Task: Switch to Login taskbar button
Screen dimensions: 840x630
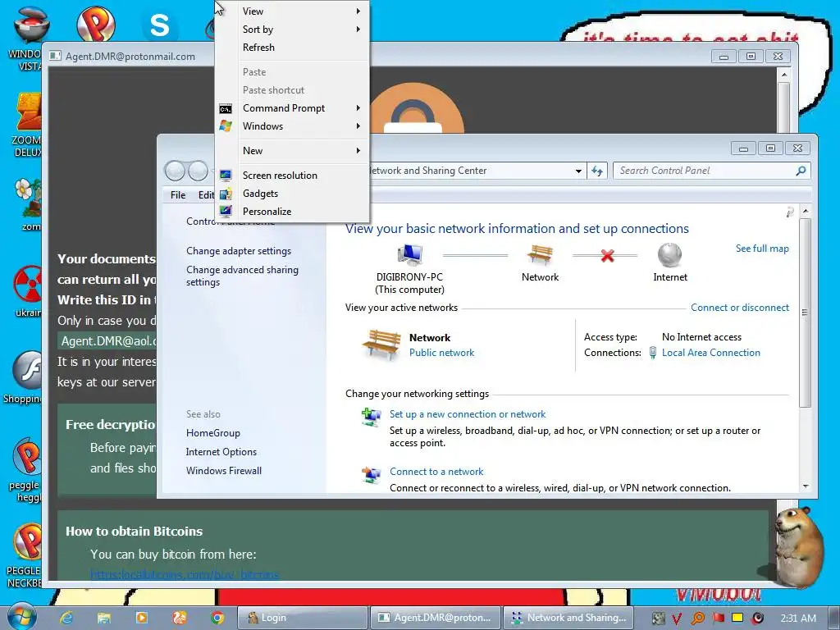Action: click(302, 618)
